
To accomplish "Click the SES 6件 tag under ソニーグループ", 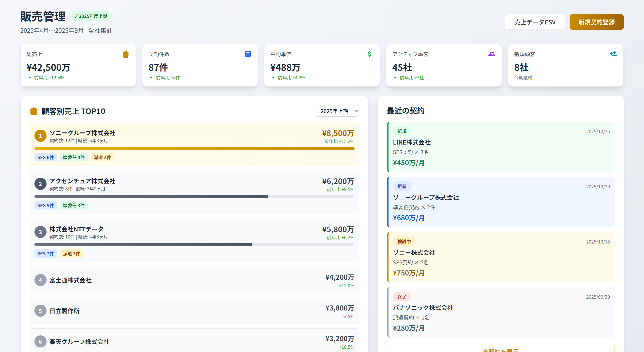I will (x=46, y=157).
